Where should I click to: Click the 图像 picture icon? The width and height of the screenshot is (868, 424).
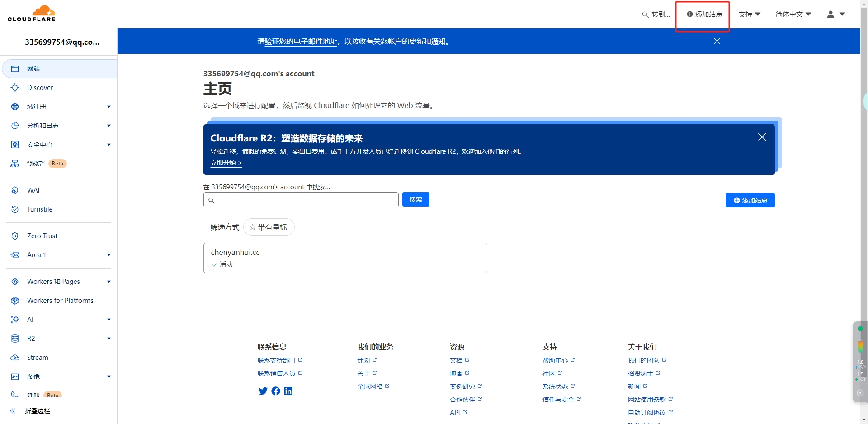coord(15,377)
